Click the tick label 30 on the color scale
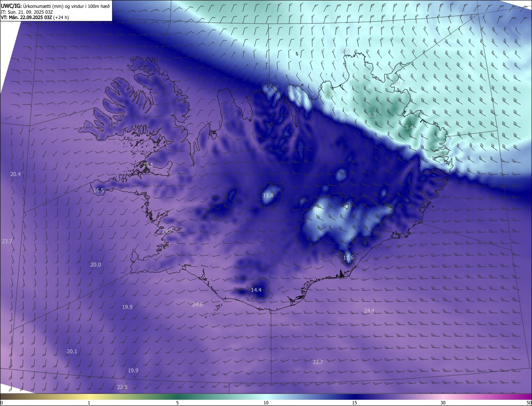Viewport: 532px width, 406px height. (x=443, y=403)
